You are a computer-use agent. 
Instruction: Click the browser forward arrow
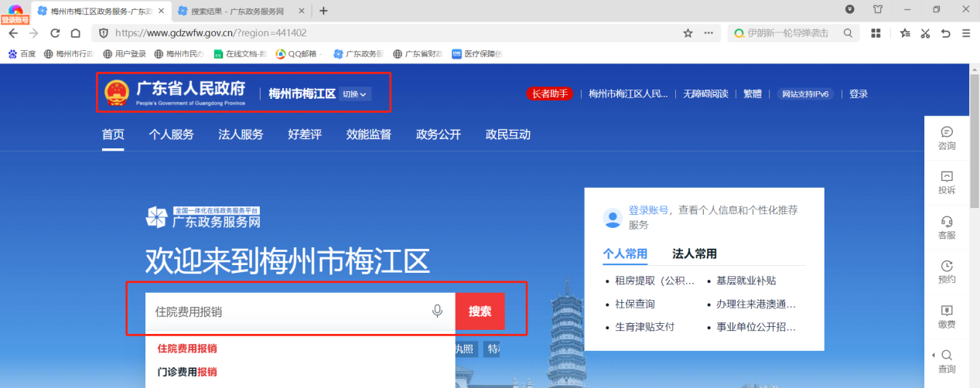pos(33,33)
